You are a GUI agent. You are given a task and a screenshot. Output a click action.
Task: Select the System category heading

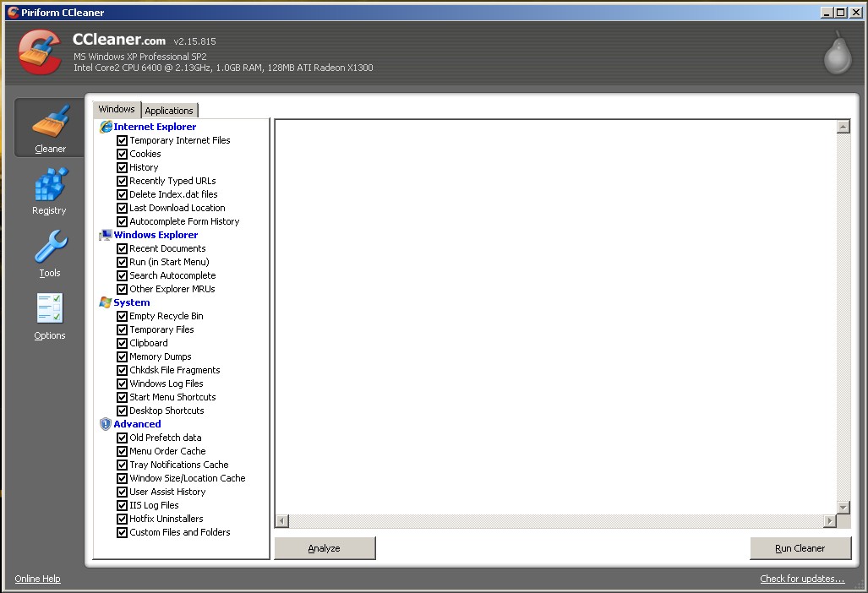[132, 302]
